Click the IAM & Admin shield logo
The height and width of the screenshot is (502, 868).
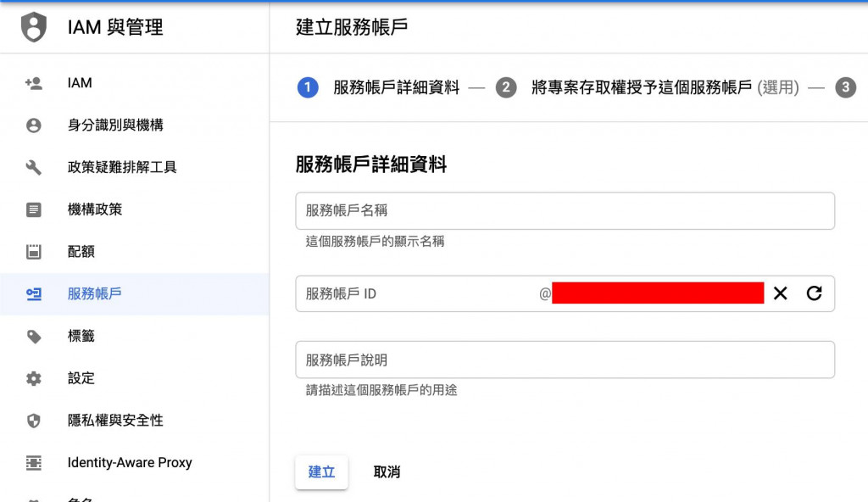click(33, 26)
